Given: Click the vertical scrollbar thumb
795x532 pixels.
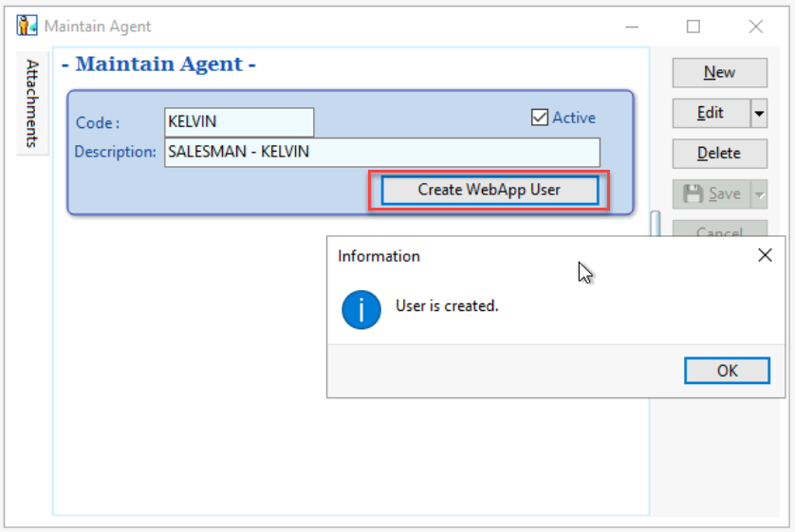Looking at the screenshot, I should (x=655, y=224).
